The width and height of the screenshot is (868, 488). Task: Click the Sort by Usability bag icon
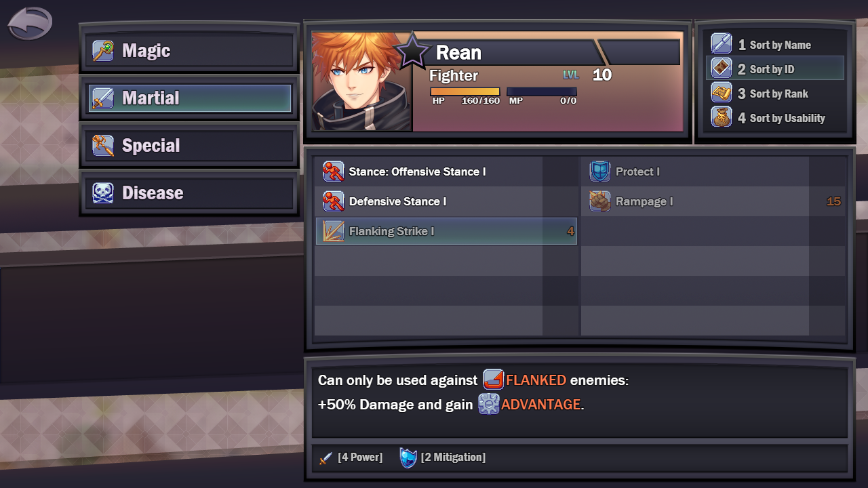point(722,117)
